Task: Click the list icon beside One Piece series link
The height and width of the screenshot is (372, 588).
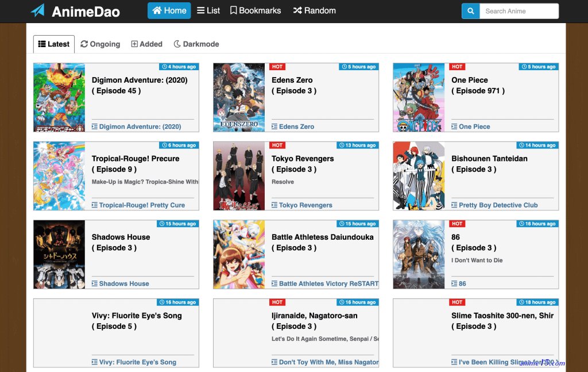Action: point(454,126)
